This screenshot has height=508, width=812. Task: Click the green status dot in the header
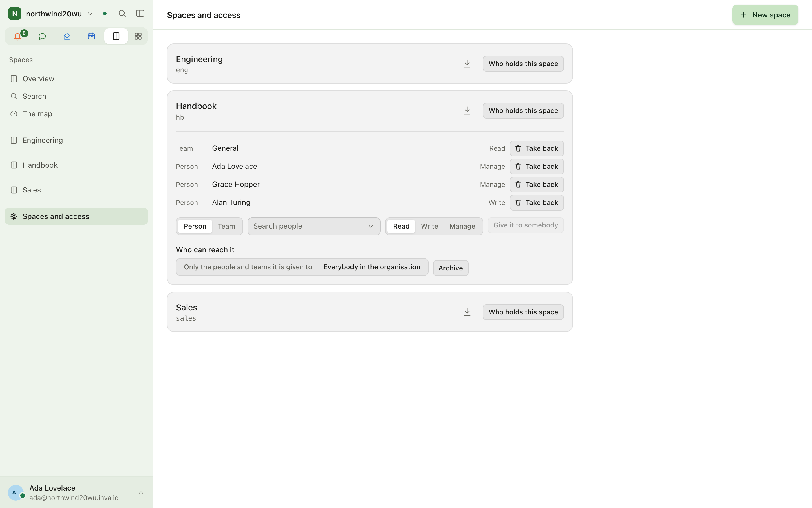pyautogui.click(x=105, y=14)
